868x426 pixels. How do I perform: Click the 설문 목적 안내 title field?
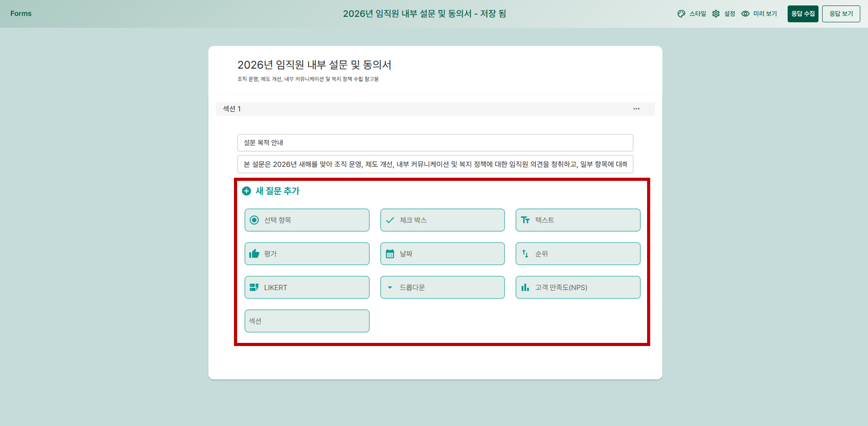pyautogui.click(x=435, y=143)
